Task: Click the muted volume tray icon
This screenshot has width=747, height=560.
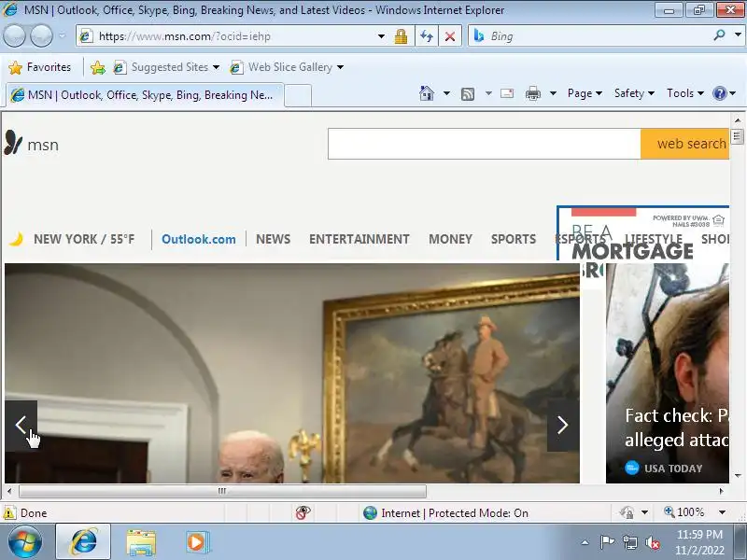Action: tap(653, 542)
